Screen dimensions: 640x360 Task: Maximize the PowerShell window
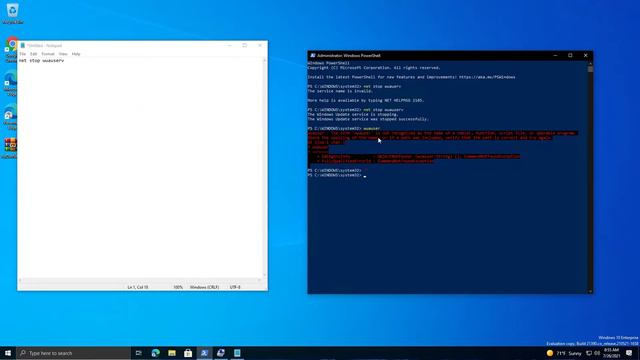570,56
